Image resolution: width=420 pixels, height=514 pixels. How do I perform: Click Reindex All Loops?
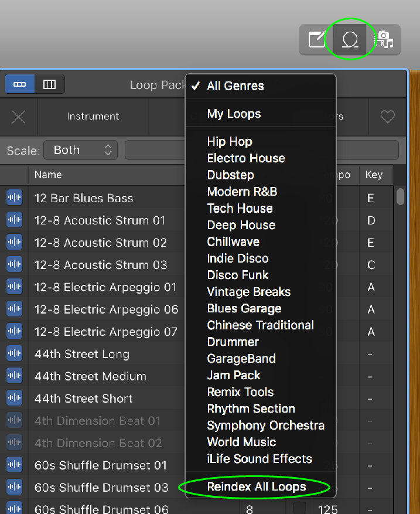(257, 487)
